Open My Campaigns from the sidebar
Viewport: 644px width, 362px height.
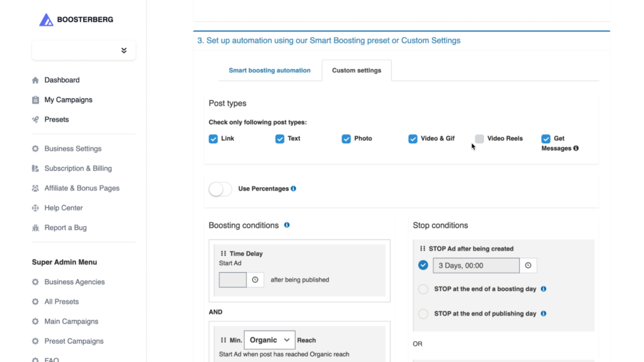68,100
